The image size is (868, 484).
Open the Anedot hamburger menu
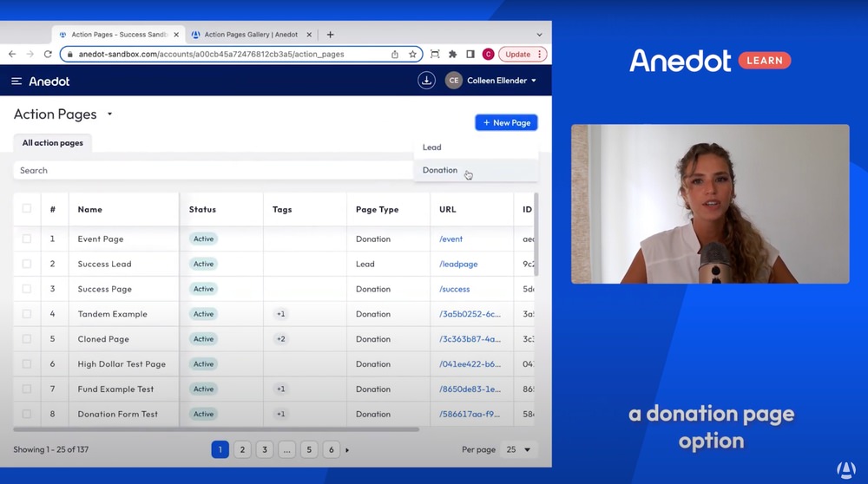(x=16, y=82)
